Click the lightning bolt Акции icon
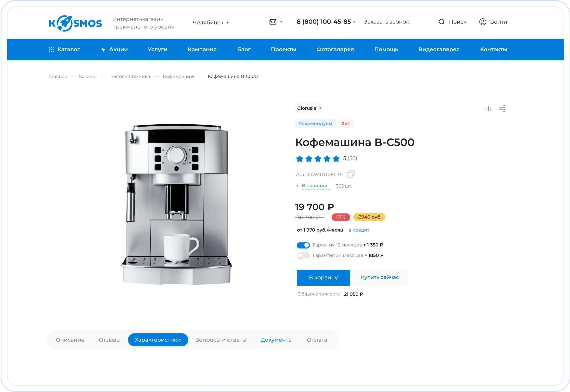The image size is (570, 392). point(103,50)
